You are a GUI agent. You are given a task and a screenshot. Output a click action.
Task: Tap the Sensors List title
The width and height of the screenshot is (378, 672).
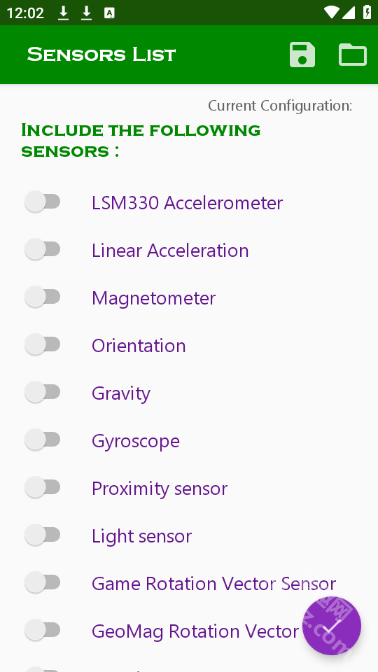pyautogui.click(x=102, y=55)
